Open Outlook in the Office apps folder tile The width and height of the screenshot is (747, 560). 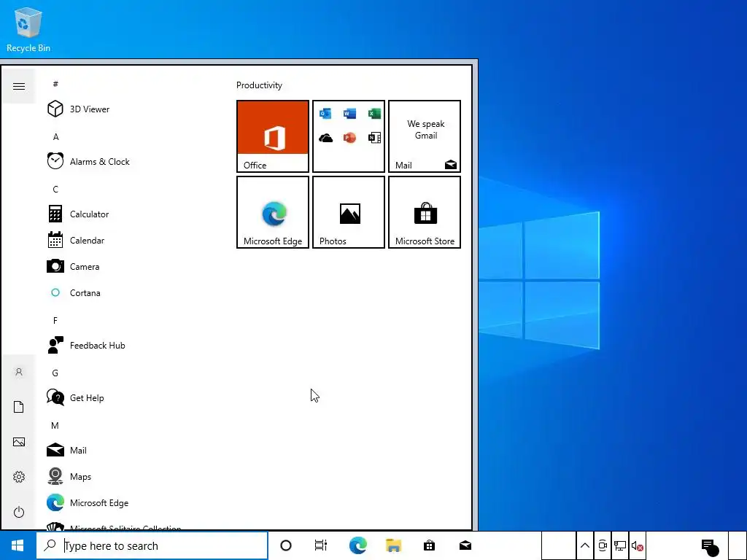325,113
